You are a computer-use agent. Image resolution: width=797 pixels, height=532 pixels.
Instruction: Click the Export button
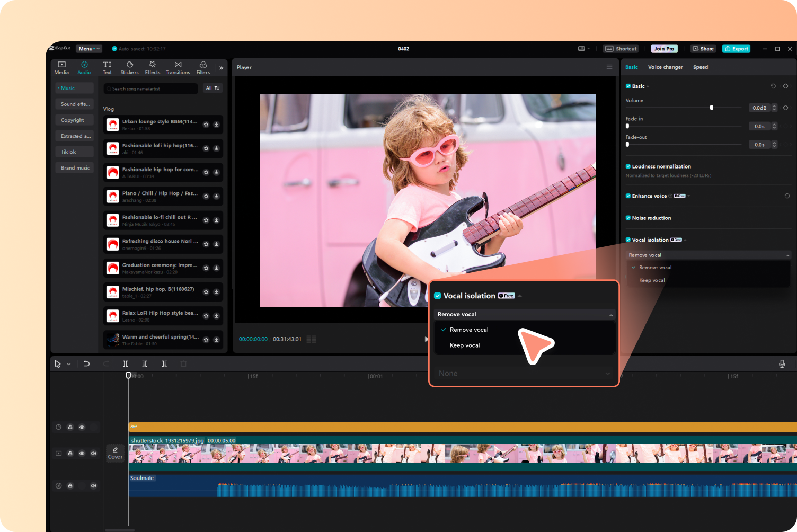737,49
